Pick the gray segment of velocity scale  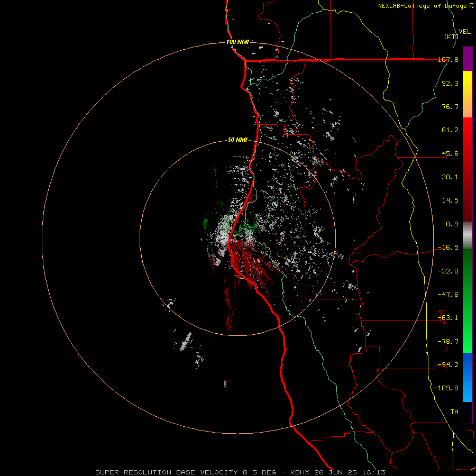pyautogui.click(x=467, y=235)
